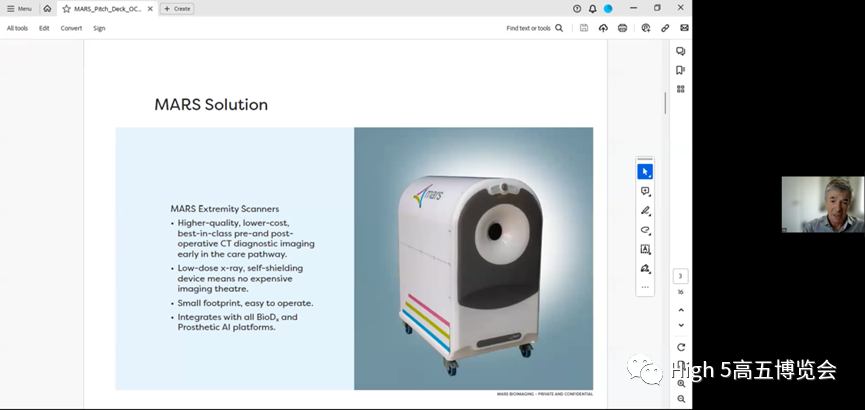Viewport: 865px width, 410px height.
Task: Switch to the Convert tab
Action: 71,28
